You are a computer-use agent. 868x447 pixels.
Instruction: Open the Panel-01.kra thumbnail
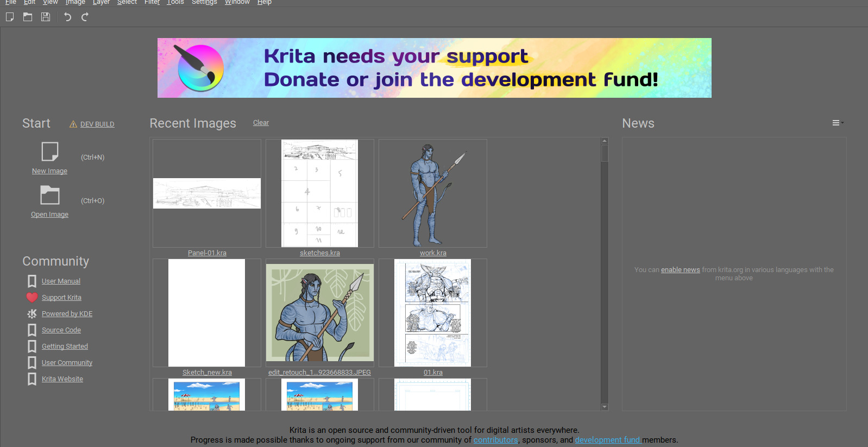tap(207, 193)
